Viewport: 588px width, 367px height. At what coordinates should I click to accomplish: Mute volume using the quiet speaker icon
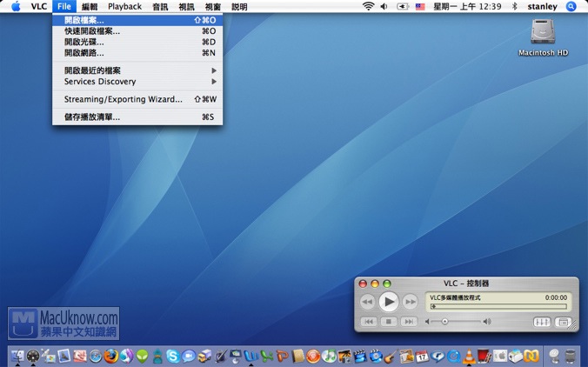pos(427,322)
